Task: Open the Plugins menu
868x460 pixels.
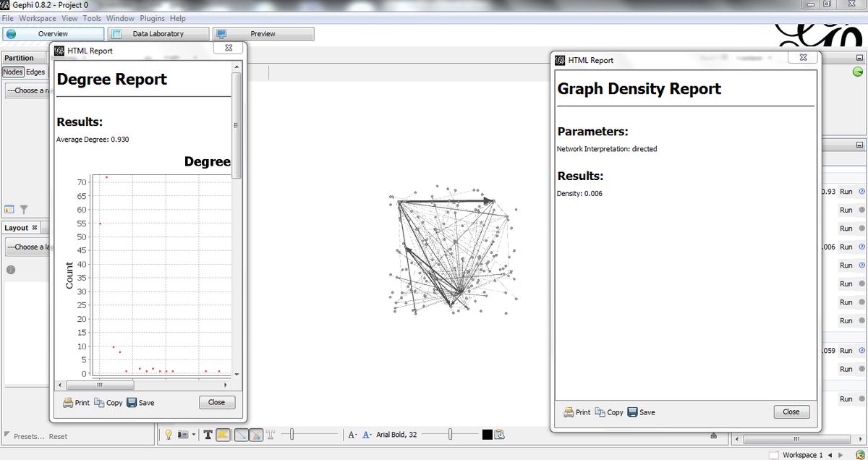Action: click(x=152, y=18)
